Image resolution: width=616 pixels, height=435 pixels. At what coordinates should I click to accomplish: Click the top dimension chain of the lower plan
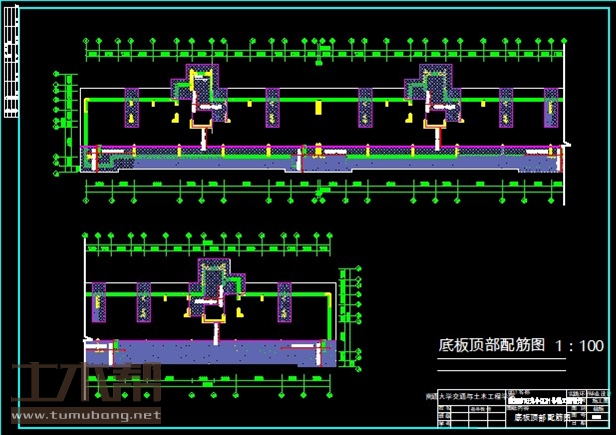point(210,244)
